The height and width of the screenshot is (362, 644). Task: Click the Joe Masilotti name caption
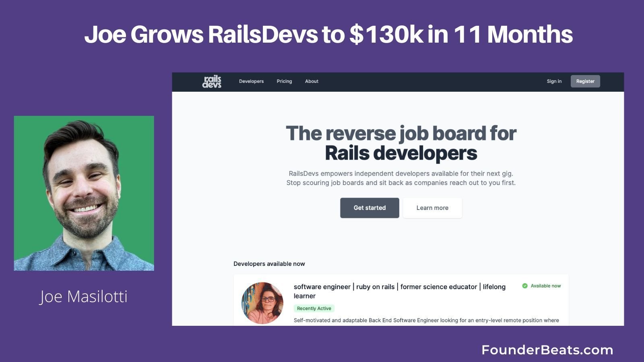(84, 297)
